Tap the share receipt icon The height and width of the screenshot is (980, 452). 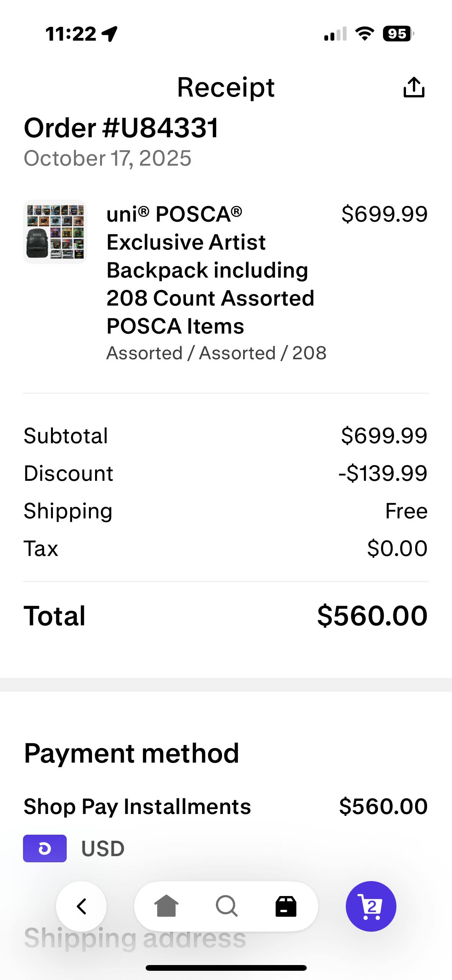tap(414, 87)
